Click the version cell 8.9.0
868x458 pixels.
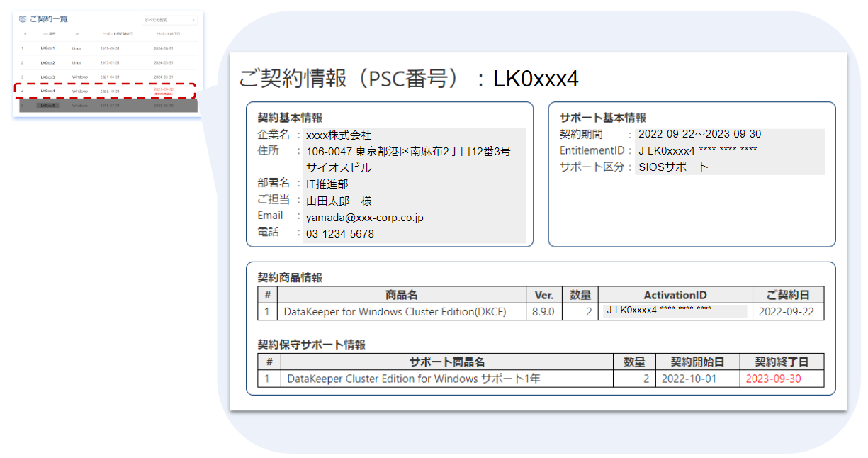pos(543,312)
